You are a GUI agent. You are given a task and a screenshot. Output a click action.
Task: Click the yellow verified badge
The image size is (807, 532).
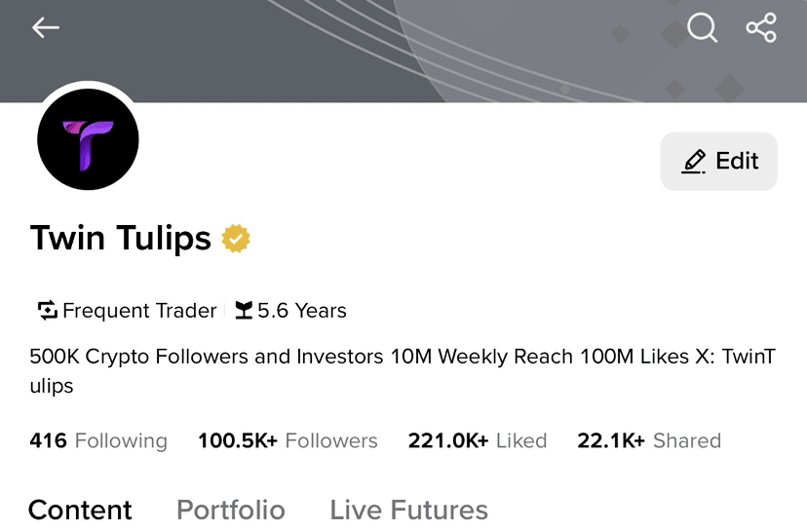pyautogui.click(x=236, y=239)
